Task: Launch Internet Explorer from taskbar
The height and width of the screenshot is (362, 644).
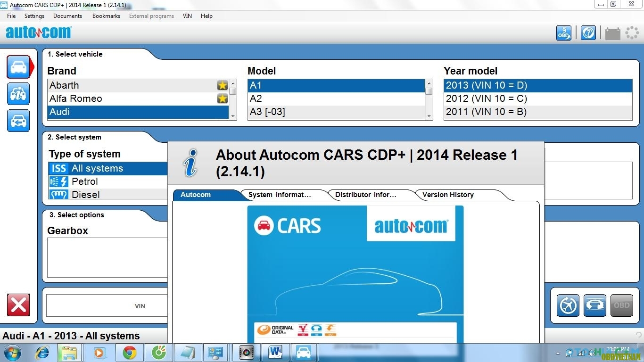Action: [x=42, y=353]
